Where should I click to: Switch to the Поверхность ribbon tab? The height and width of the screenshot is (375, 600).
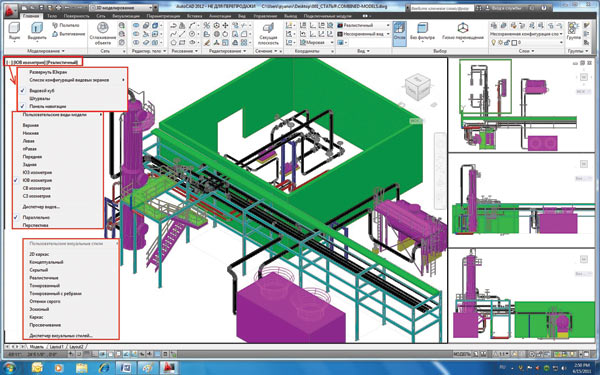pyautogui.click(x=76, y=16)
